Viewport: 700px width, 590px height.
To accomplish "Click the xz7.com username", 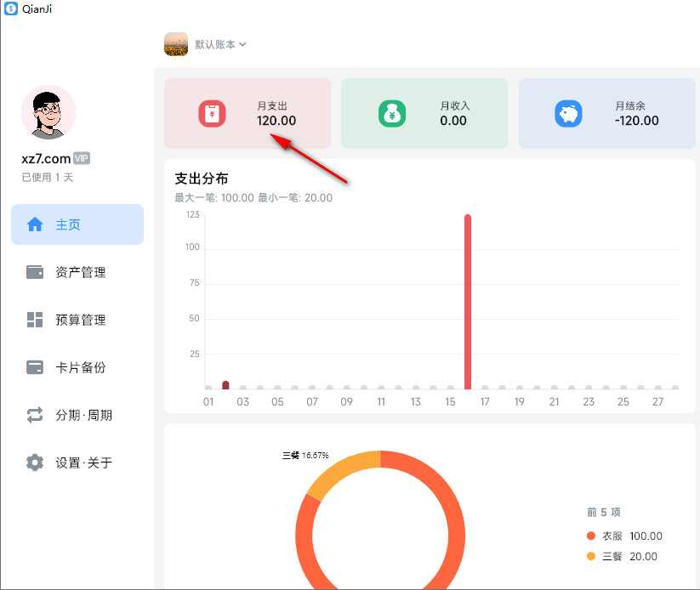I will [x=46, y=158].
